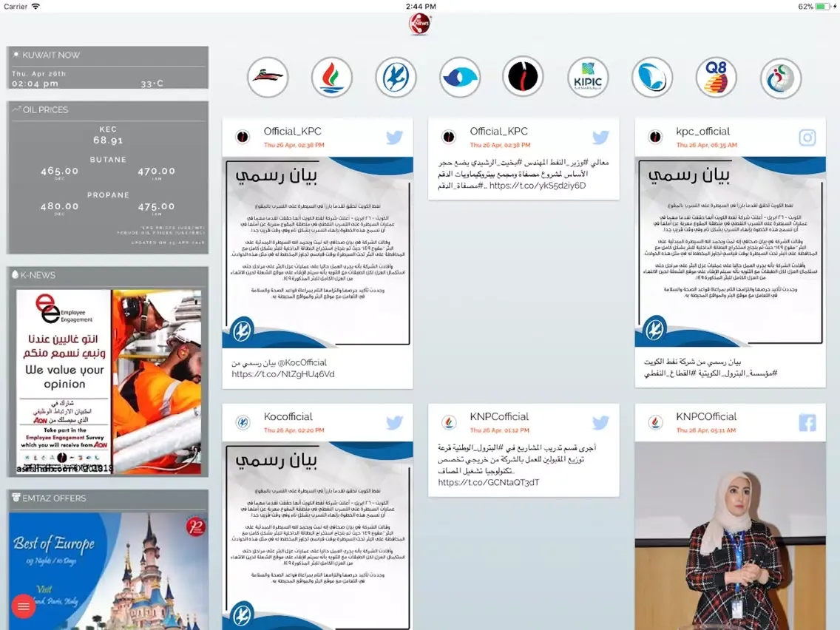Image resolution: width=840 pixels, height=630 pixels.
Task: Tap the temperature reading 33°C
Action: (x=152, y=84)
